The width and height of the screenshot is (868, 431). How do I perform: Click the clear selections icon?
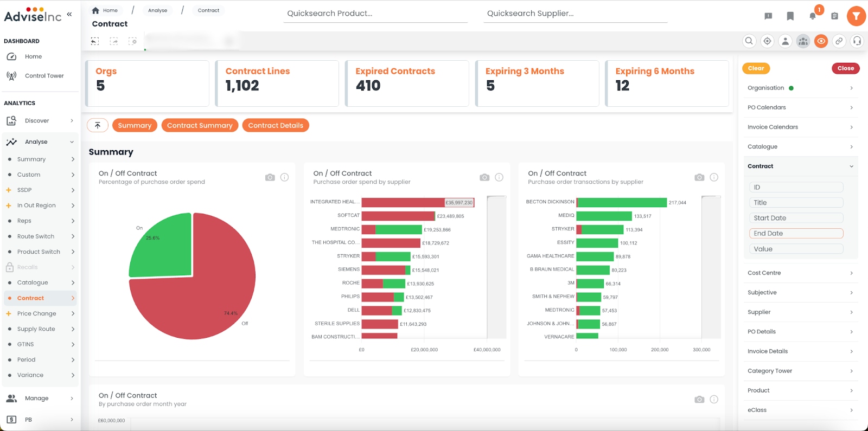coord(132,41)
